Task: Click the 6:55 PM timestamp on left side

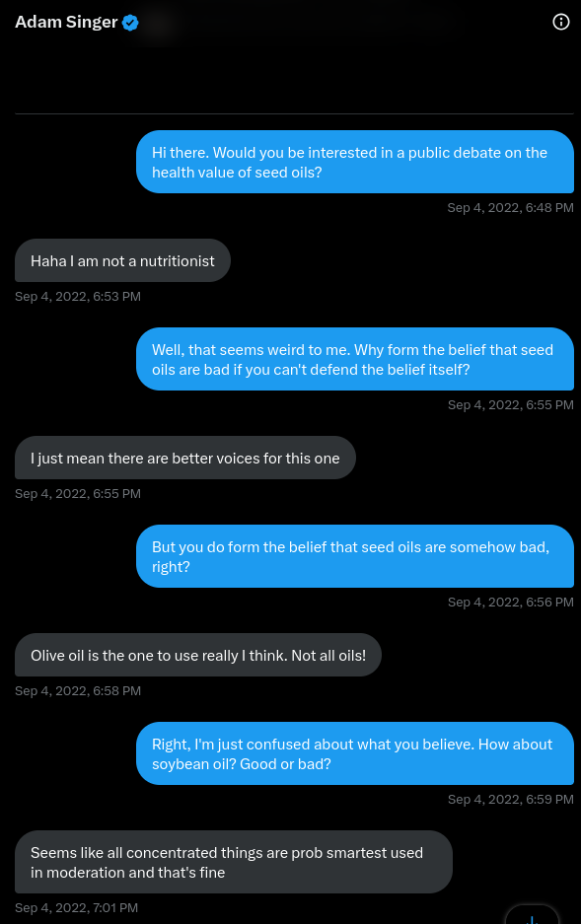Action: tap(78, 494)
